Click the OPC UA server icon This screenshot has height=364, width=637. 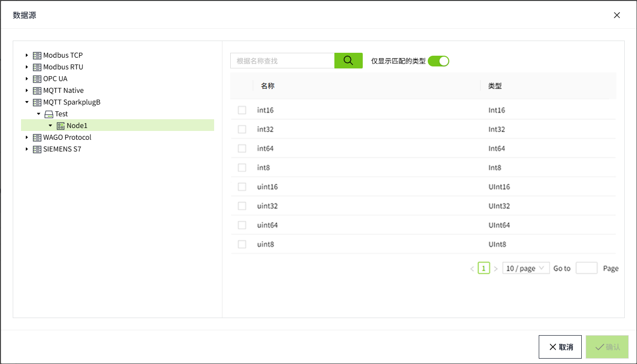pyautogui.click(x=37, y=79)
